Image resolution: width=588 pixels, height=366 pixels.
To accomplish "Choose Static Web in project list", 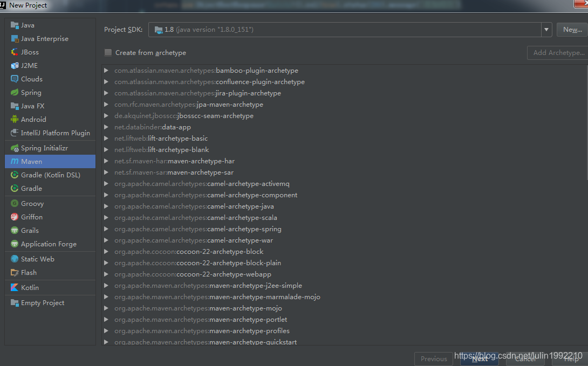I will click(x=38, y=259).
